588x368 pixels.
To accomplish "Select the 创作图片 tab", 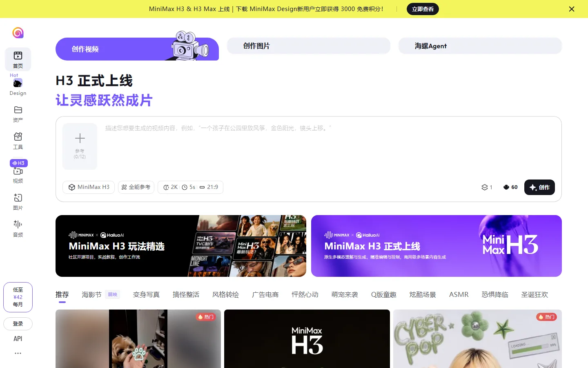I will pos(309,46).
